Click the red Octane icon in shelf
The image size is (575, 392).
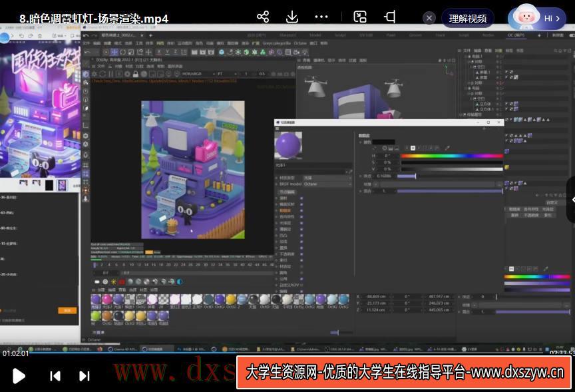(122, 282)
